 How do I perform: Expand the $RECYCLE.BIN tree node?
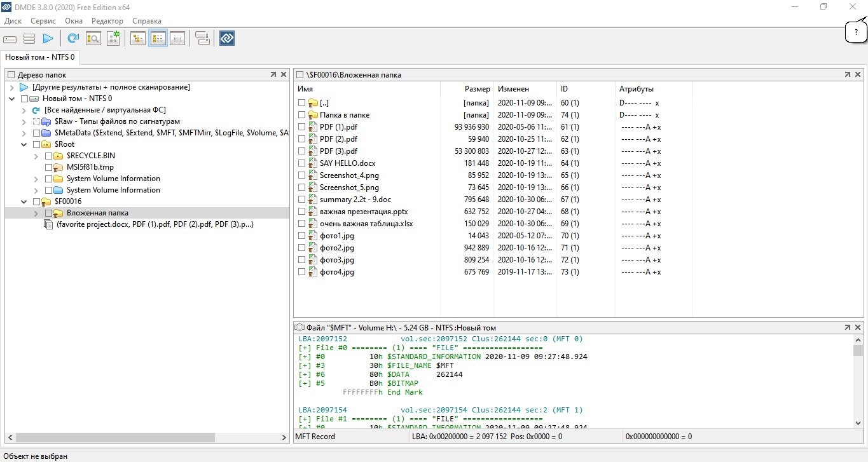(x=36, y=156)
